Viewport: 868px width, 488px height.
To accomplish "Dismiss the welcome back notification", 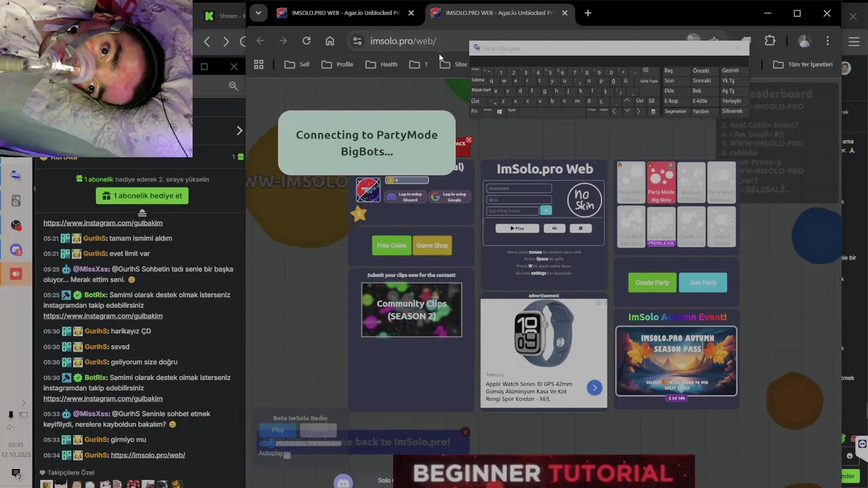I will click(x=465, y=432).
